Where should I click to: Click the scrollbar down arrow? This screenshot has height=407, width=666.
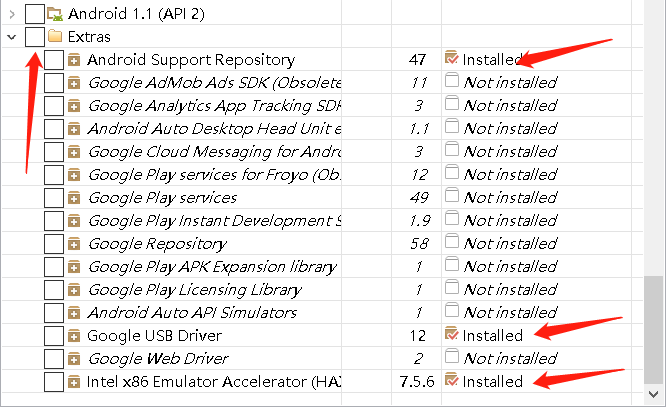(654, 394)
